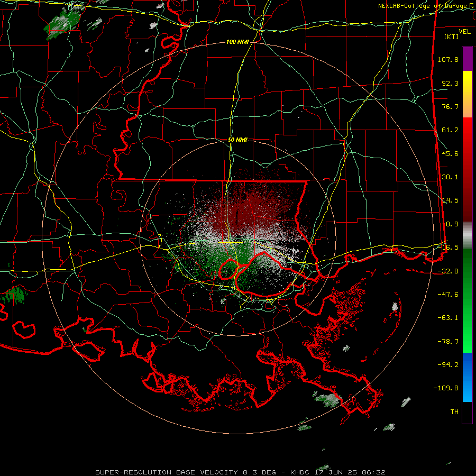Select the -94.2 velocity scale value
Screen dimensions: 476x476
[x=448, y=364]
